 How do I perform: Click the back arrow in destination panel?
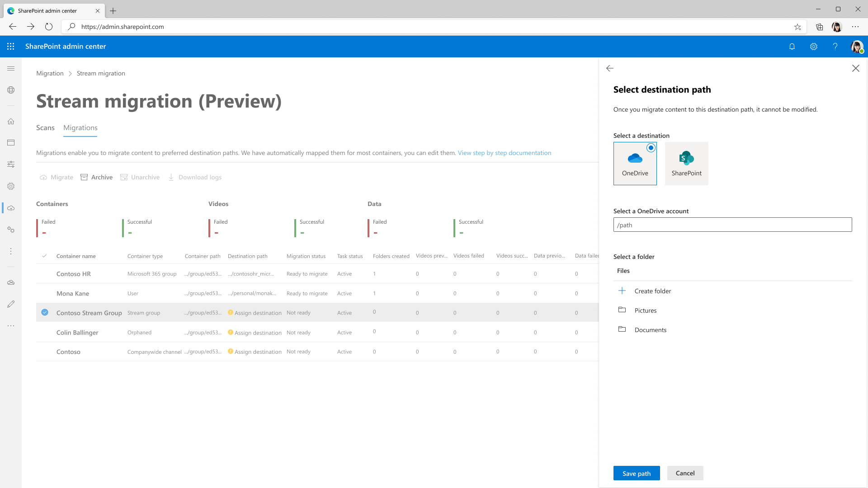pyautogui.click(x=609, y=68)
